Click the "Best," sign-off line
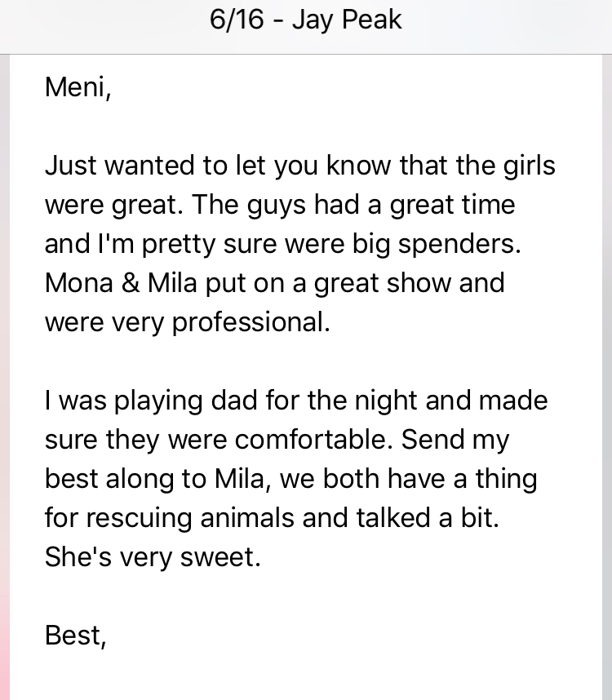 75,635
